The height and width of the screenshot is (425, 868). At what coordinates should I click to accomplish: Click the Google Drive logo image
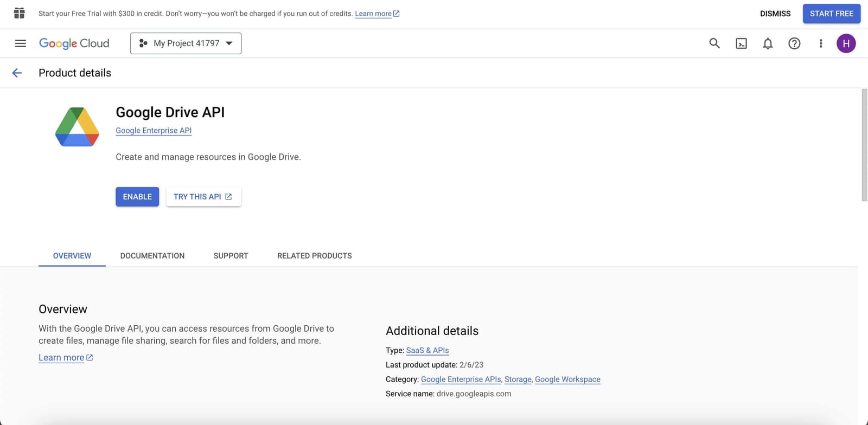77,127
